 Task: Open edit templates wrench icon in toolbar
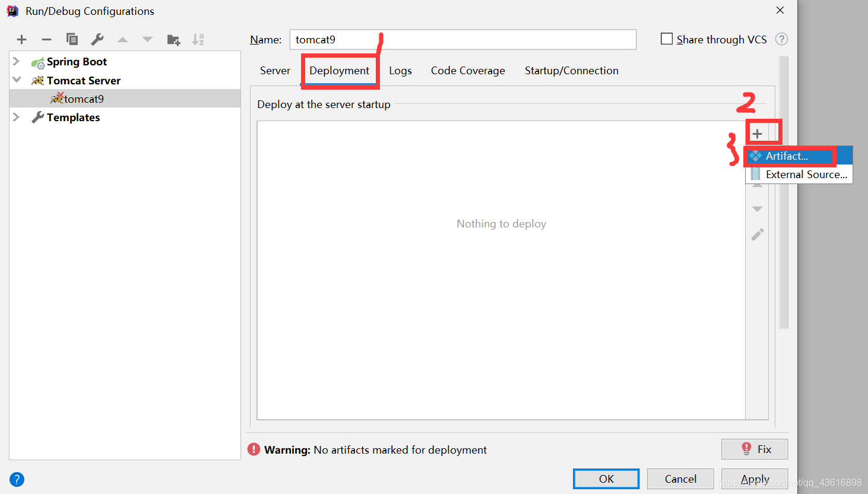tap(97, 39)
